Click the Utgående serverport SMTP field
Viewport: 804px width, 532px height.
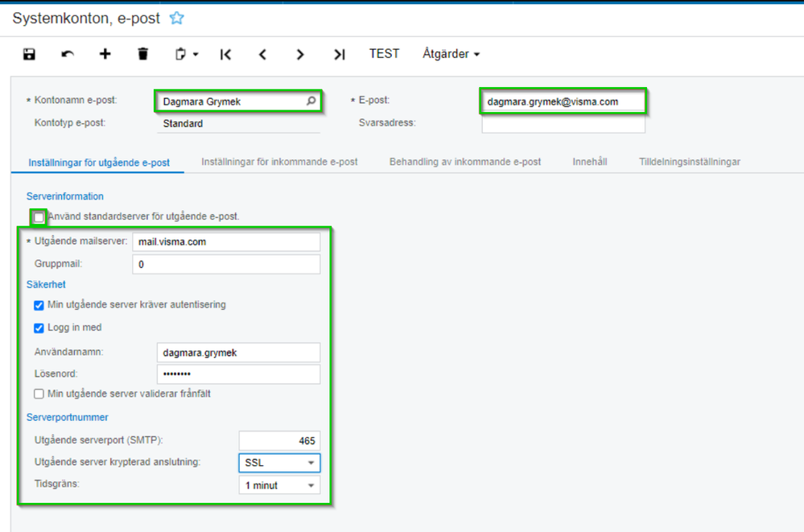pos(279,441)
